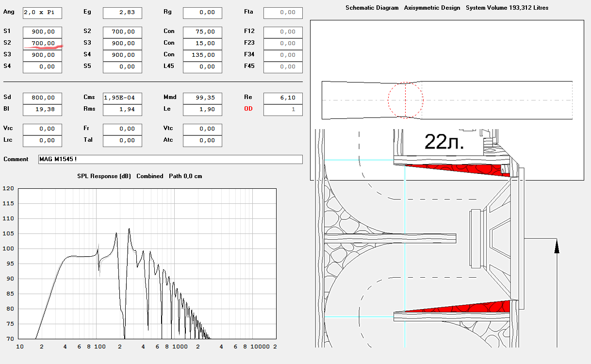Viewport: 591px width, 364px height.
Task: Click the Con field with value 75,00
Action: coord(202,32)
